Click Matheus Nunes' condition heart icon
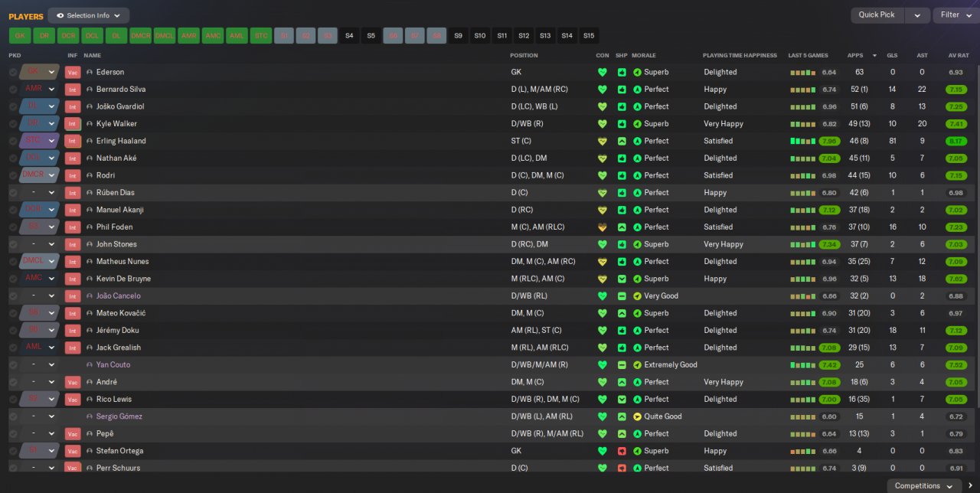980x493 pixels. point(603,262)
